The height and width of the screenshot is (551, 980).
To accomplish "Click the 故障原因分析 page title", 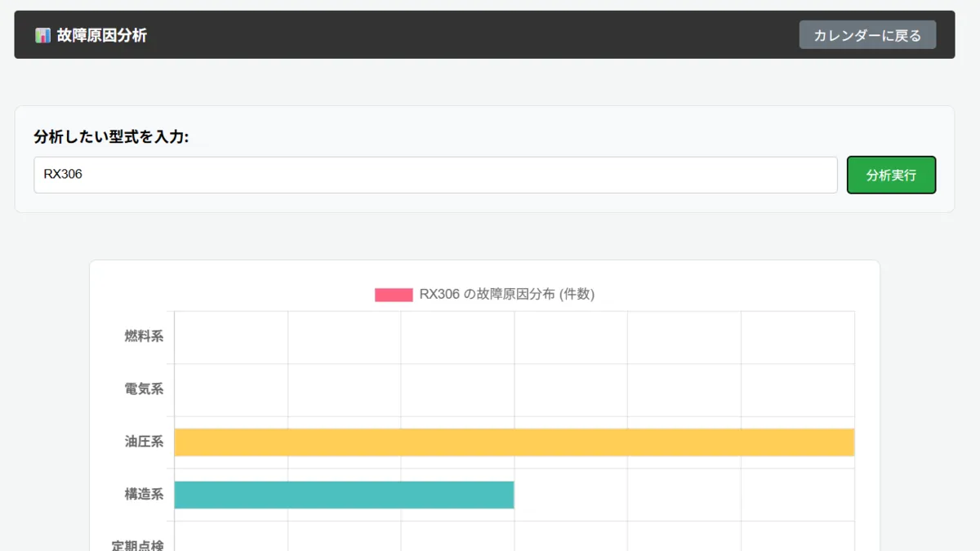I will [102, 35].
